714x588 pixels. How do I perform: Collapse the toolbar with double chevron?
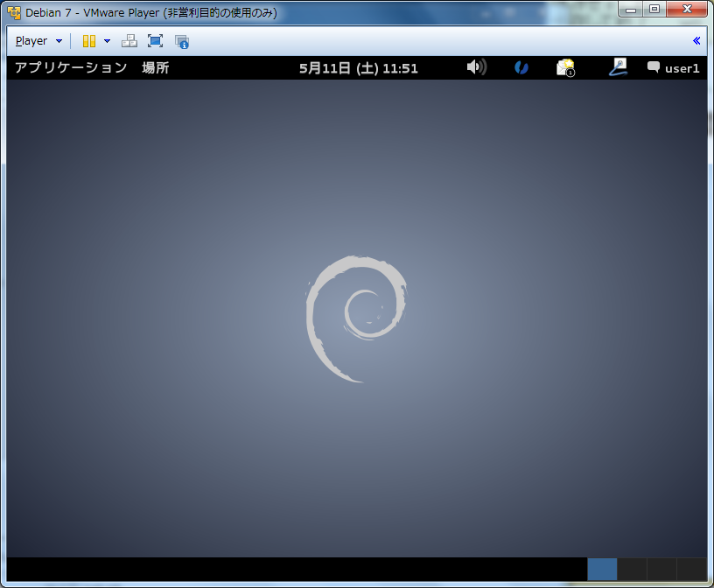[x=696, y=40]
